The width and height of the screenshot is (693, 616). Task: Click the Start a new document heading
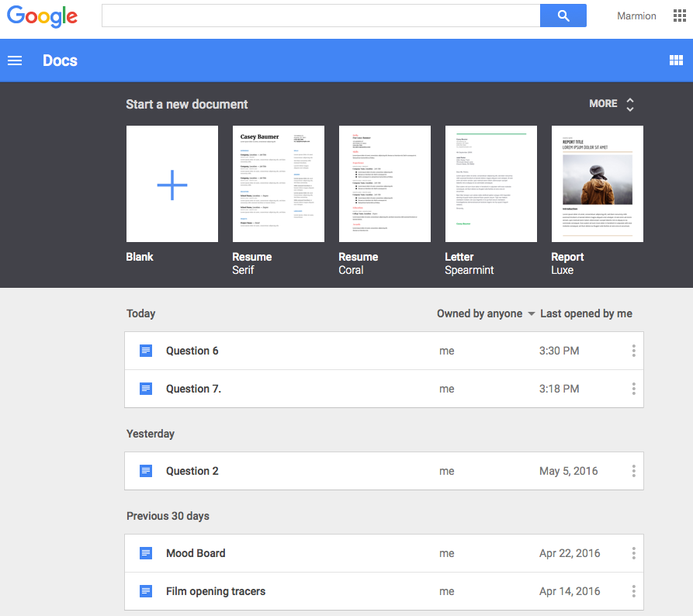186,104
